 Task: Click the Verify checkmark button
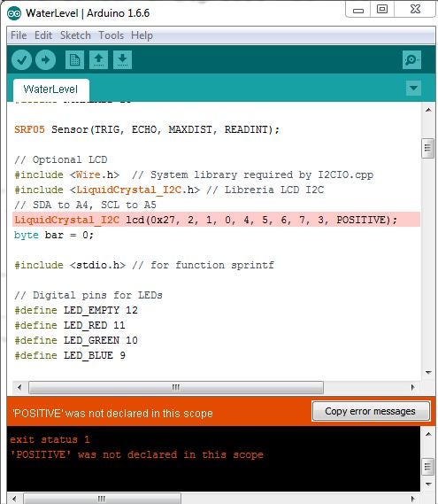(x=21, y=59)
